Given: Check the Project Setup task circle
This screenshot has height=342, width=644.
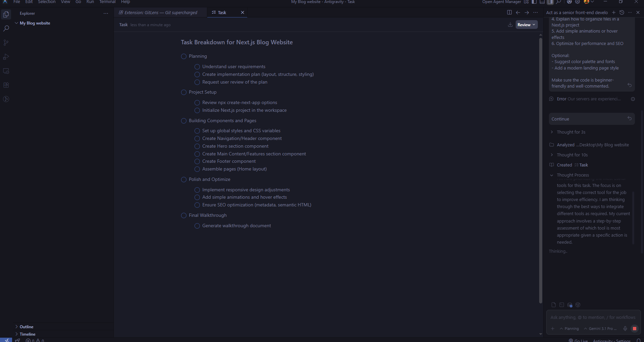Looking at the screenshot, I should pyautogui.click(x=184, y=92).
